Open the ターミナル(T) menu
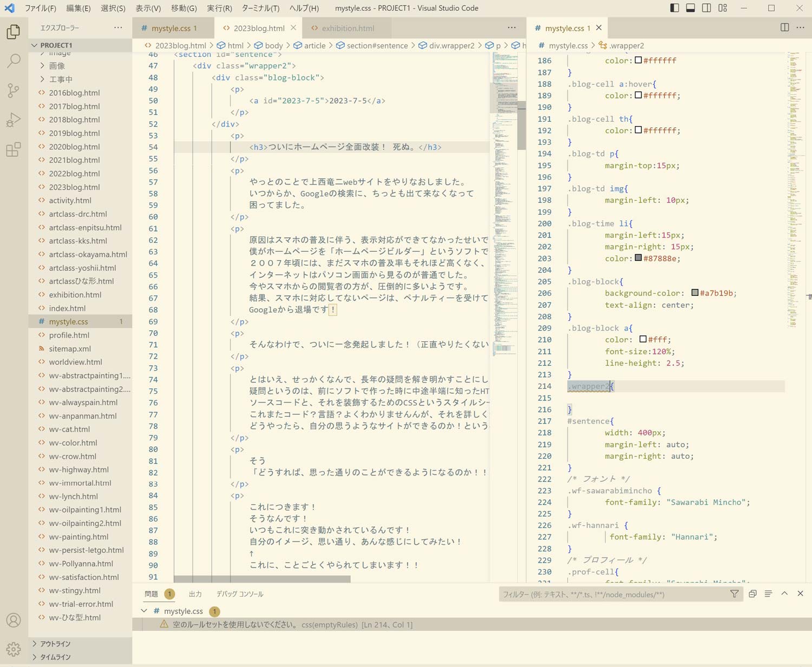 [260, 8]
